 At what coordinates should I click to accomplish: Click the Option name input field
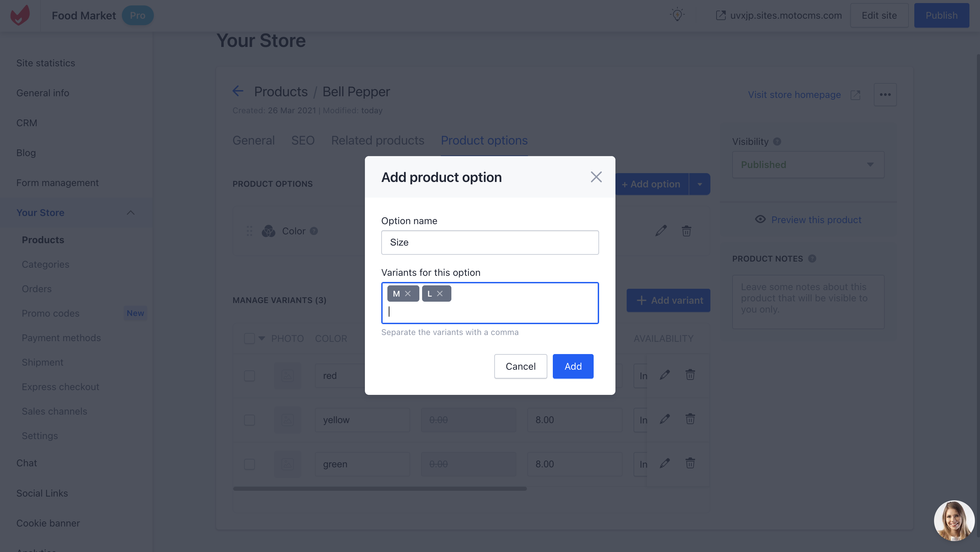[x=490, y=242]
